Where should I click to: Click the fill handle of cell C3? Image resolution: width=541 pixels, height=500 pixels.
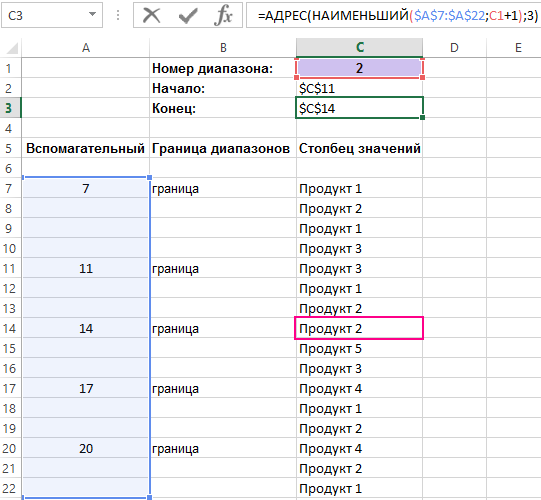422,118
